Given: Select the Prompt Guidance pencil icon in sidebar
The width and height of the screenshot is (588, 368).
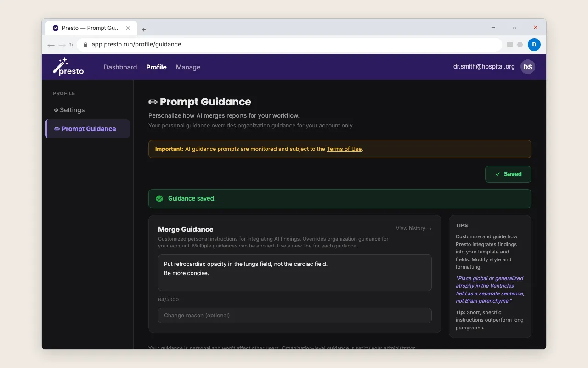Looking at the screenshot, I should pyautogui.click(x=57, y=129).
